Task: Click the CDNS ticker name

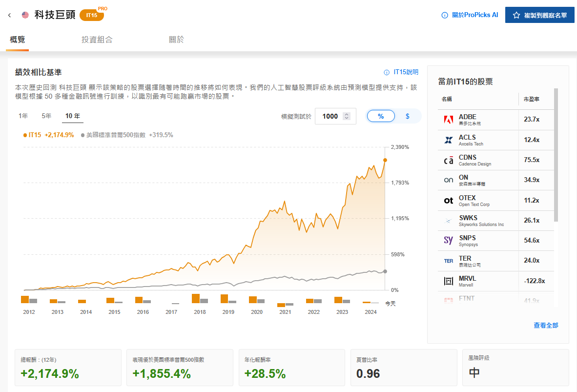Action: (x=467, y=157)
